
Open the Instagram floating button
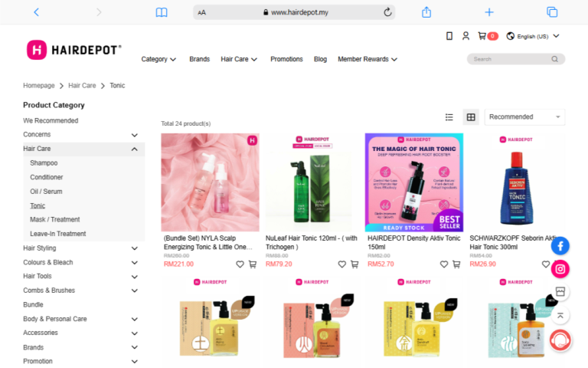[x=560, y=268]
